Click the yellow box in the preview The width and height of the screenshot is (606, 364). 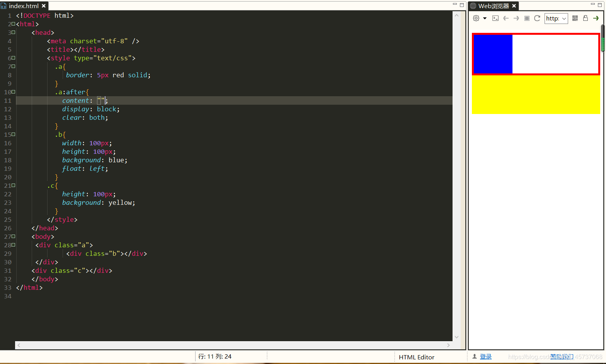(536, 95)
